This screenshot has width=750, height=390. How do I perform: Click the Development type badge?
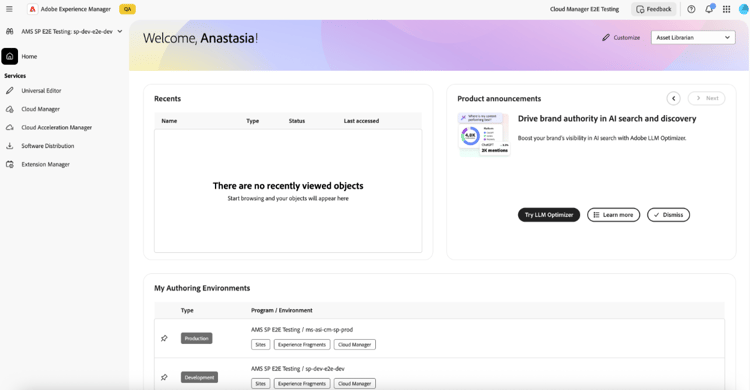(x=199, y=377)
